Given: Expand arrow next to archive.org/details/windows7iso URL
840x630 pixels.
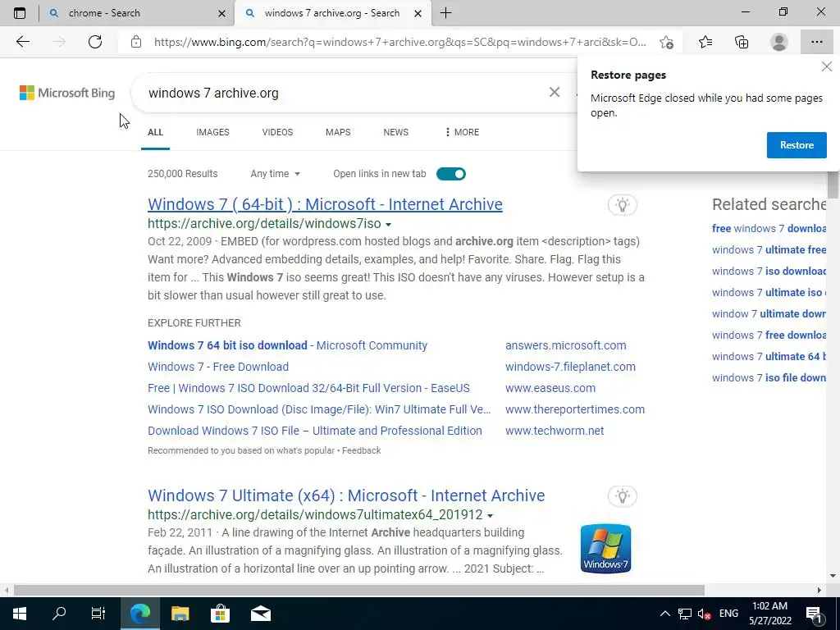Looking at the screenshot, I should pos(388,225).
